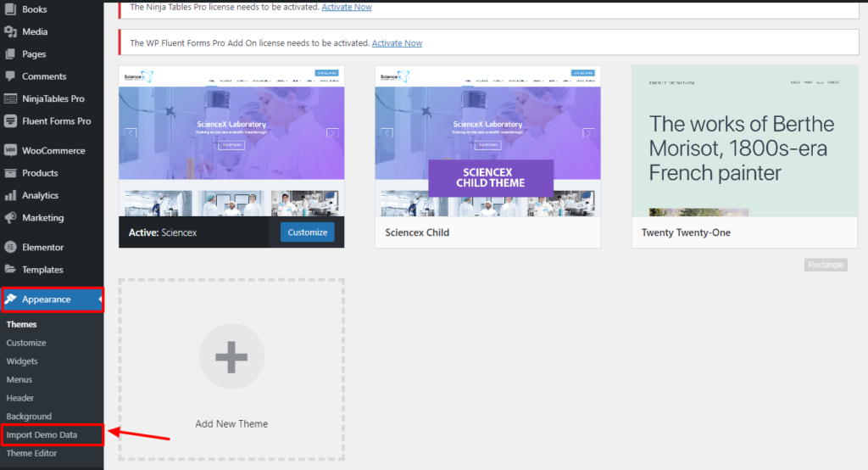Viewport: 868px width, 470px height.
Task: Open the Header submenu item
Action: (20, 398)
